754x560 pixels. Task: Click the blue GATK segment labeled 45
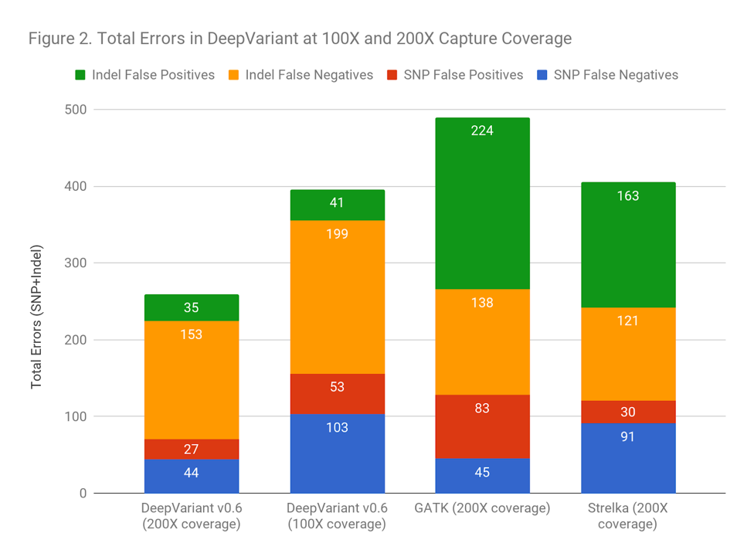click(x=482, y=476)
